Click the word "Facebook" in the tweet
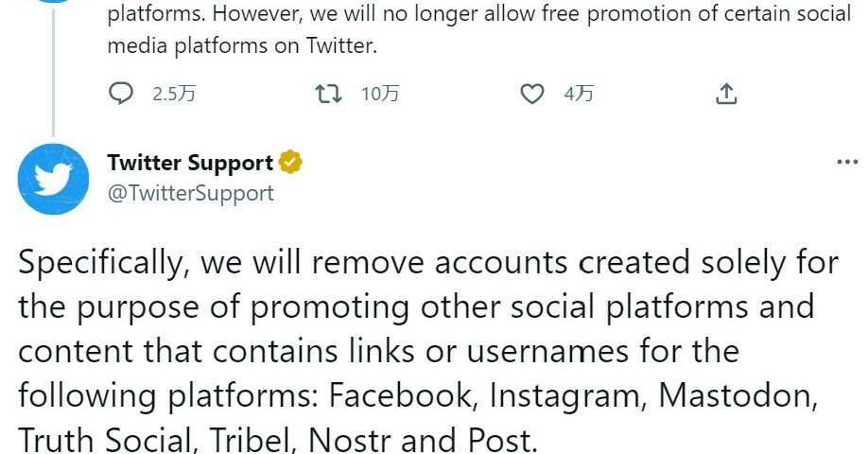 pyautogui.click(x=397, y=395)
